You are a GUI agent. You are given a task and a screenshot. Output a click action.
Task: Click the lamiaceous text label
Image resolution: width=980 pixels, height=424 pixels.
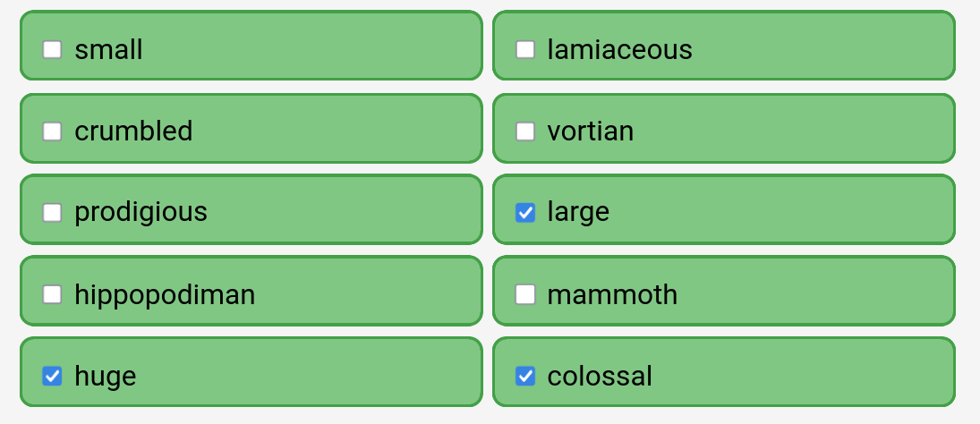tap(620, 49)
